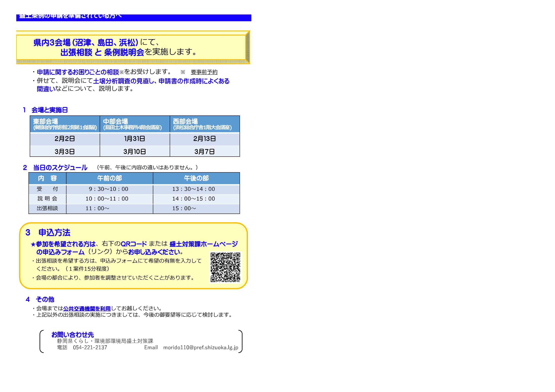Screen dimensions: 555x392
Task: Click the underlined 要事前予約 note
Action: pyautogui.click(x=204, y=72)
